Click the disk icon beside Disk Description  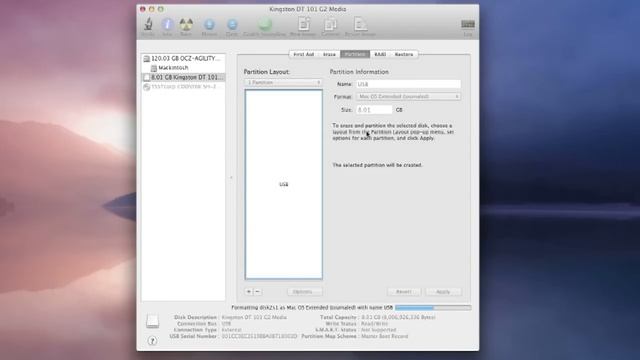(x=152, y=321)
